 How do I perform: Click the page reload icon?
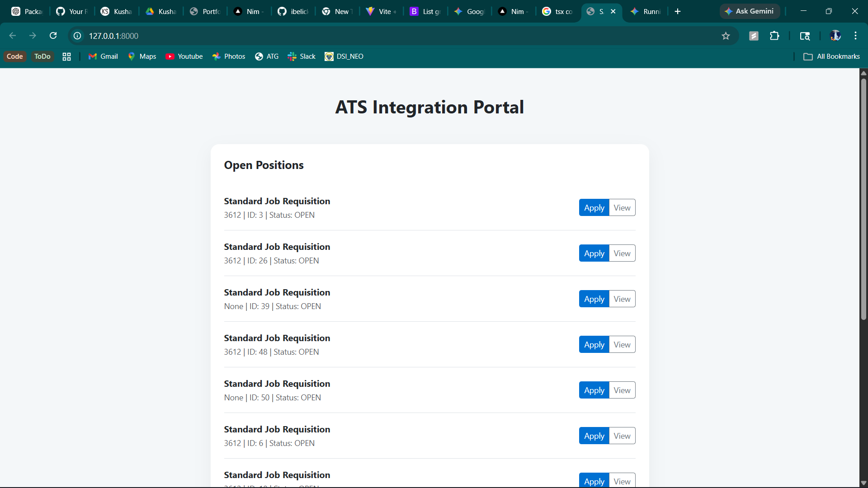tap(53, 36)
